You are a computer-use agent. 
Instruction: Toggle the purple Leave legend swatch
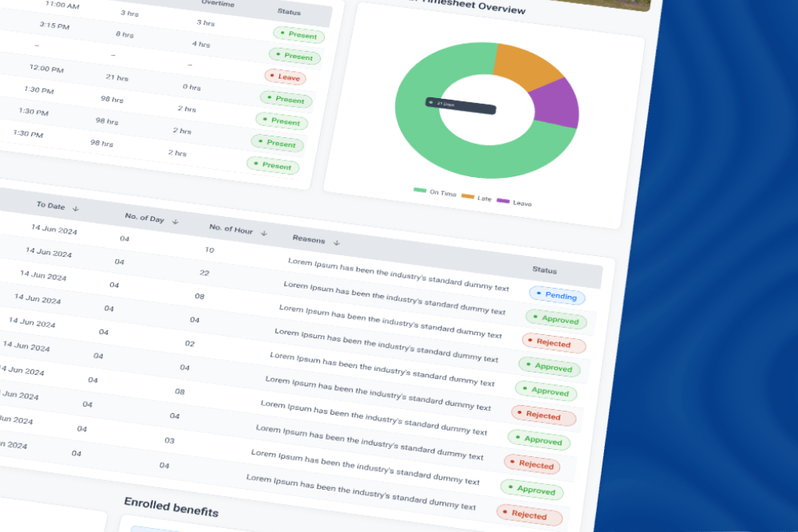pos(503,201)
